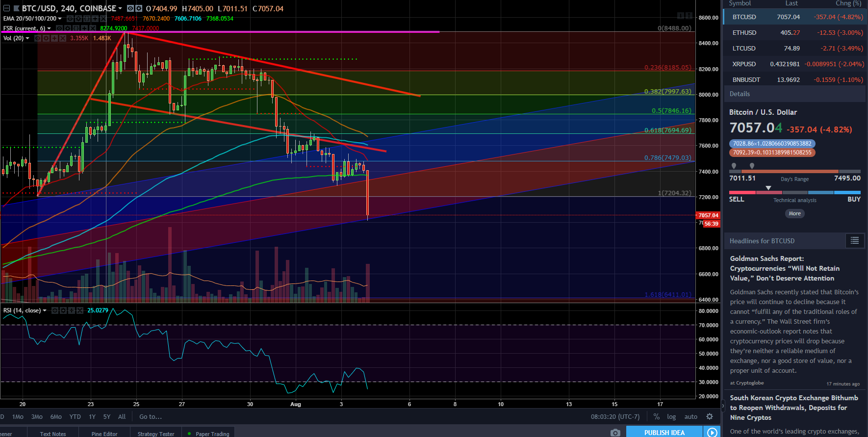Expand the RSI (14, close) dropdown arrow

coord(45,310)
